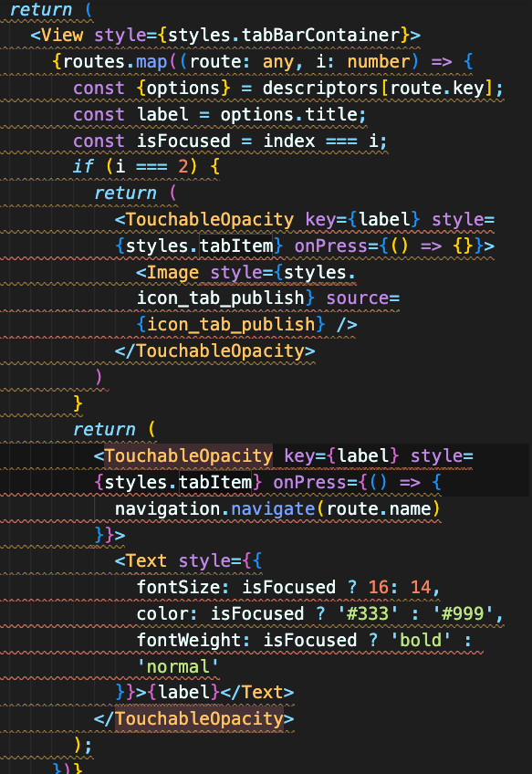Click the 'routes' identifier before .map
Image resolution: width=532 pixels, height=774 pixels.
(x=94, y=62)
